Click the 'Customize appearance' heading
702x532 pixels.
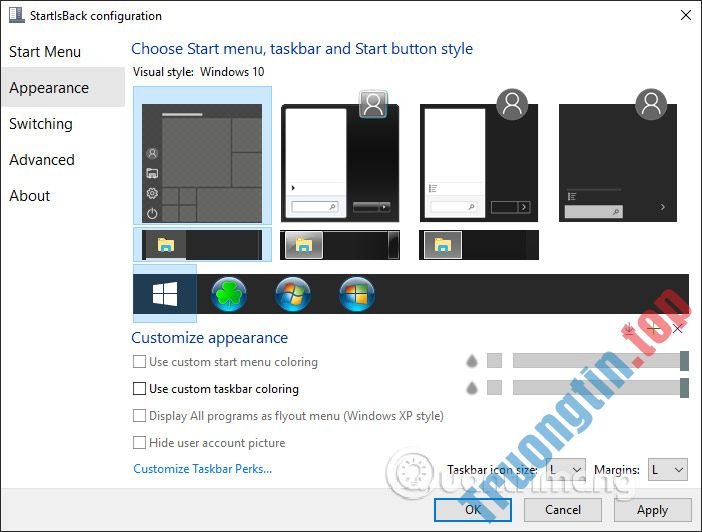(x=210, y=338)
